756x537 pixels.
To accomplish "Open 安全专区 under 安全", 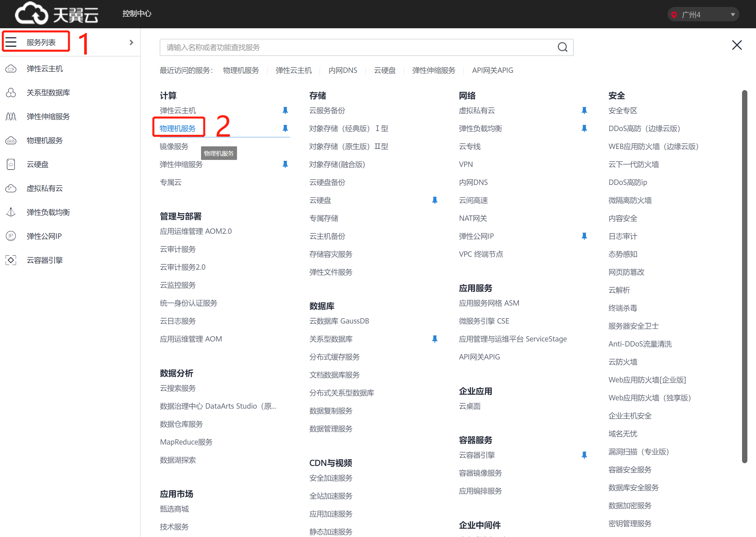I will pyautogui.click(x=623, y=110).
